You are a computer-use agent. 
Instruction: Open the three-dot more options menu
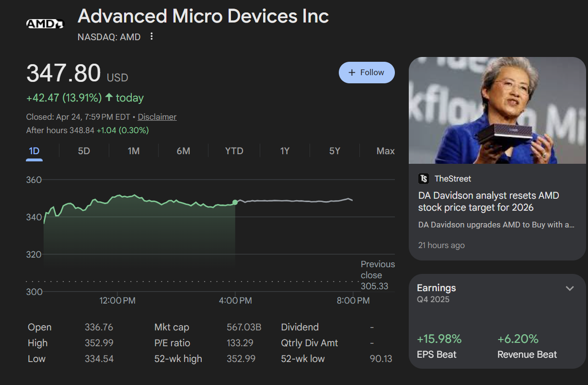[151, 36]
